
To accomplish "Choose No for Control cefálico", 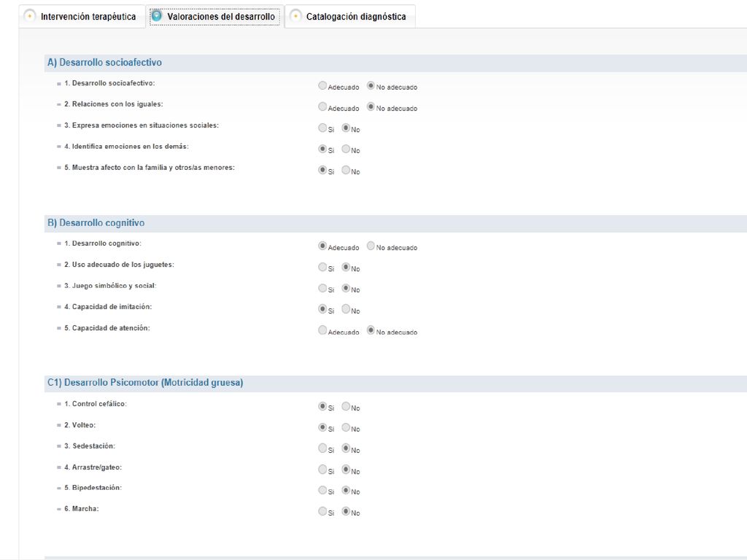I will [x=346, y=407].
